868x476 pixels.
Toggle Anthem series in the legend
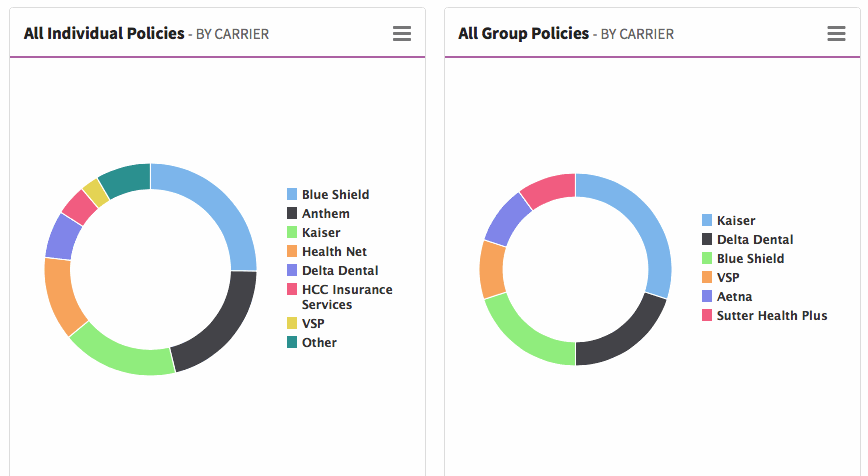click(325, 214)
